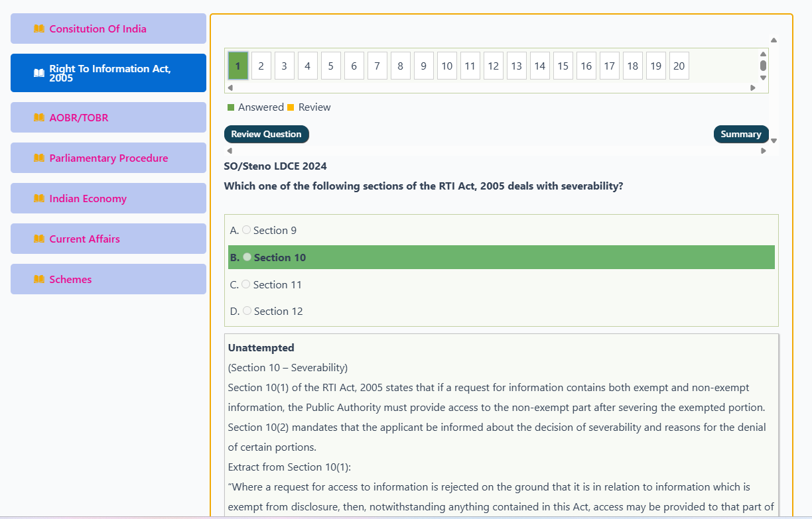Click the Review Question button
Image resolution: width=812 pixels, height=519 pixels.
click(267, 134)
